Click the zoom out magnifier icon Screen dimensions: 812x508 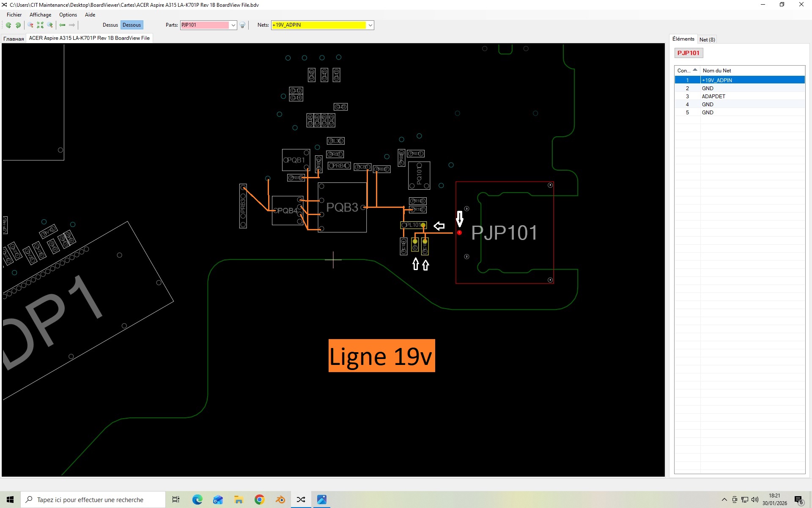30,25
